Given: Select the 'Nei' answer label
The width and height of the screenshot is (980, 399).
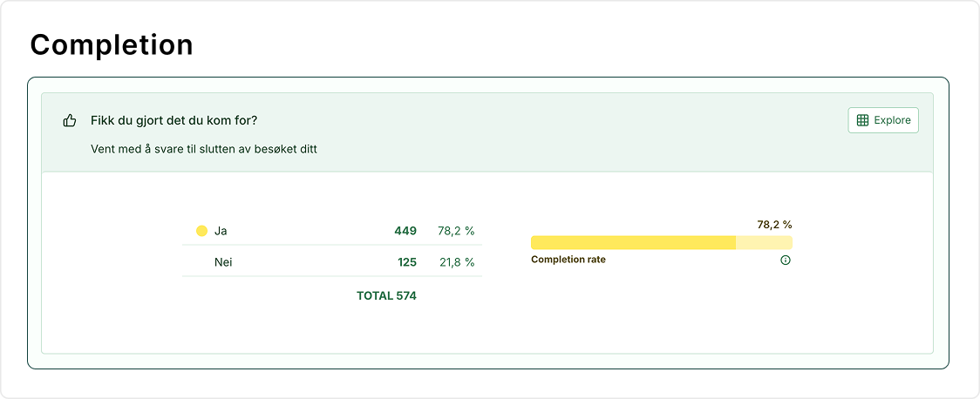Looking at the screenshot, I should coord(223,262).
